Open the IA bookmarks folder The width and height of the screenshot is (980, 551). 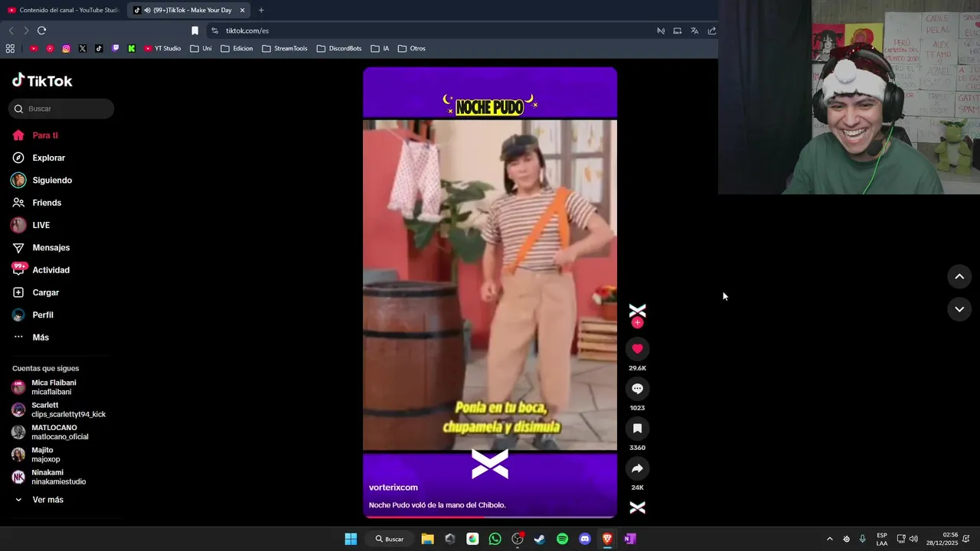pos(380,48)
